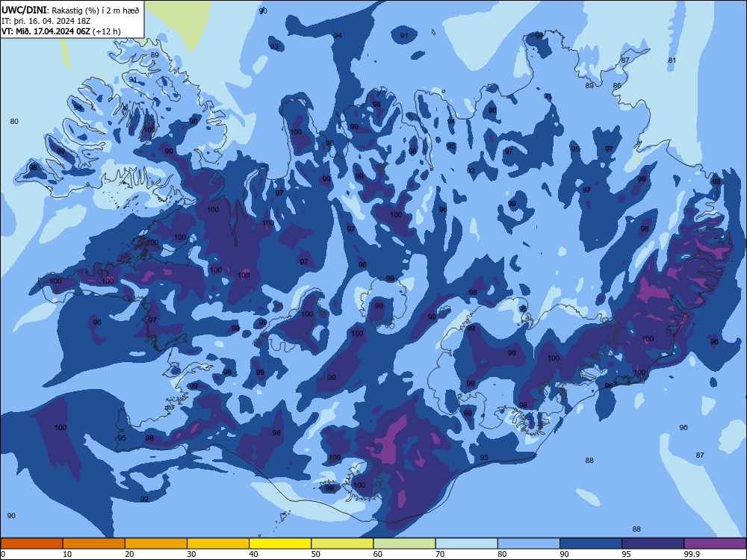Select the '86' humidity value on the map
This screenshot has height=560, width=747.
pos(617,86)
